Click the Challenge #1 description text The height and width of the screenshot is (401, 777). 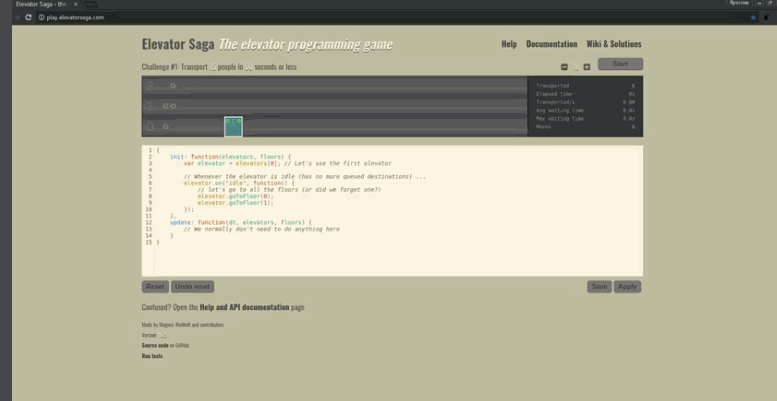click(219, 67)
